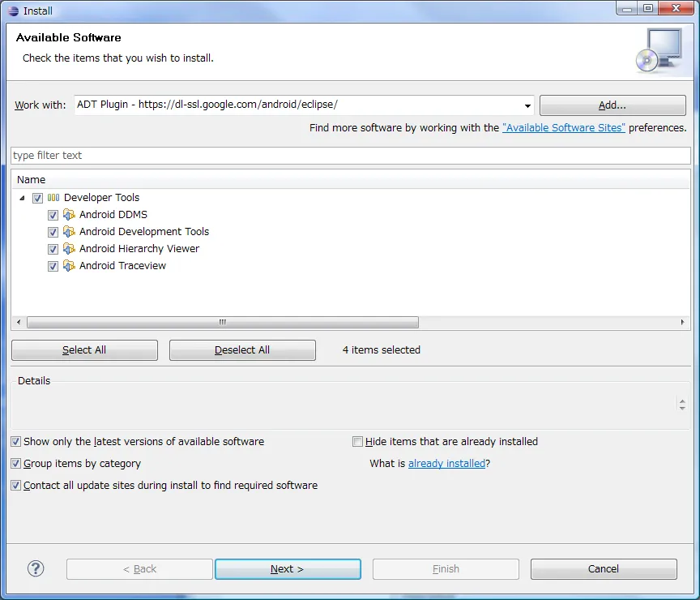Toggle Group items by category checkbox
The height and width of the screenshot is (600, 700).
tap(15, 463)
